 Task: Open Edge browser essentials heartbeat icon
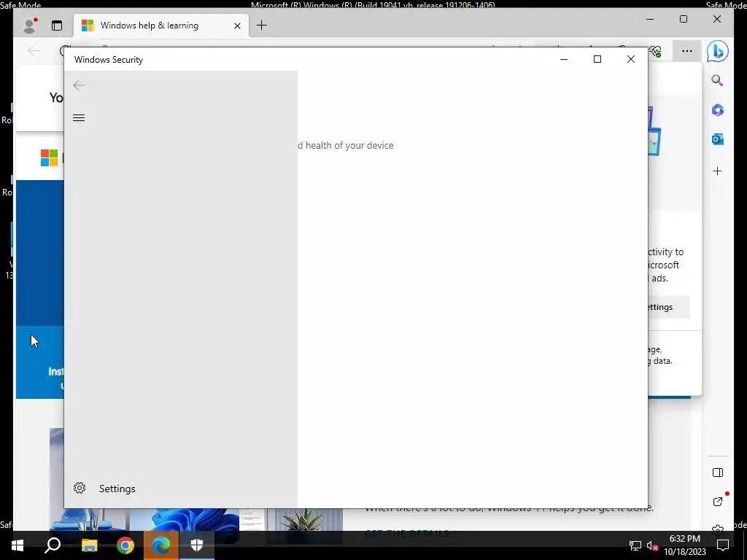click(656, 51)
